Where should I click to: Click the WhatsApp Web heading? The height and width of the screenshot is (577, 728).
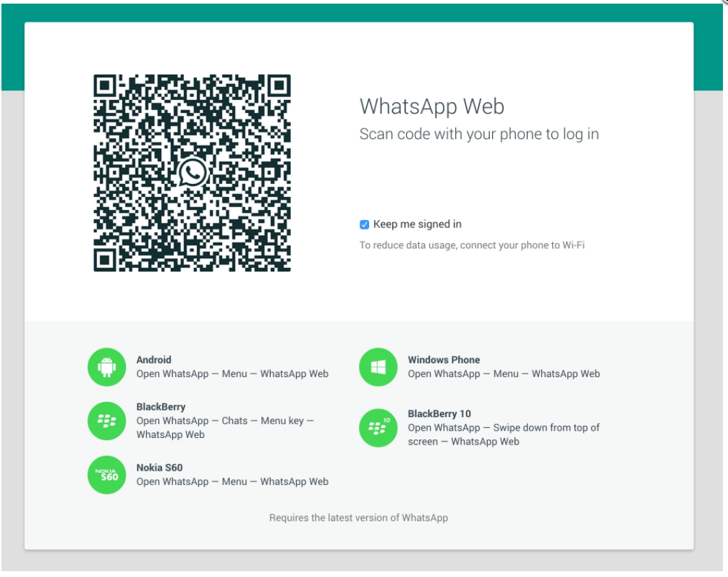coord(432,107)
